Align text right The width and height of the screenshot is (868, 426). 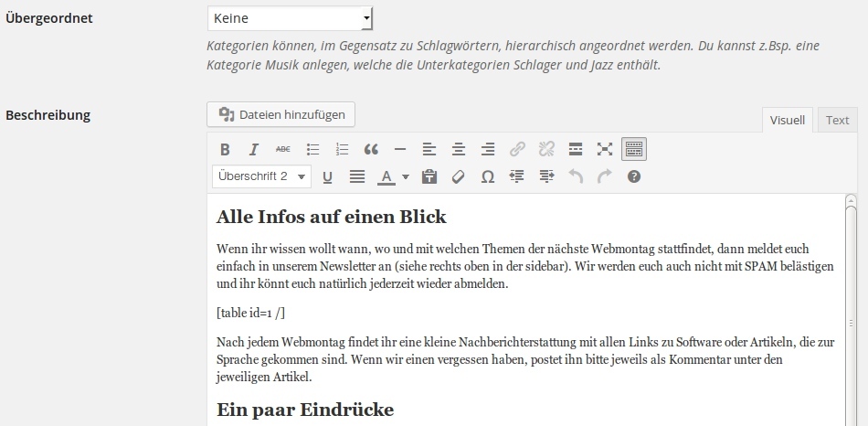(488, 149)
